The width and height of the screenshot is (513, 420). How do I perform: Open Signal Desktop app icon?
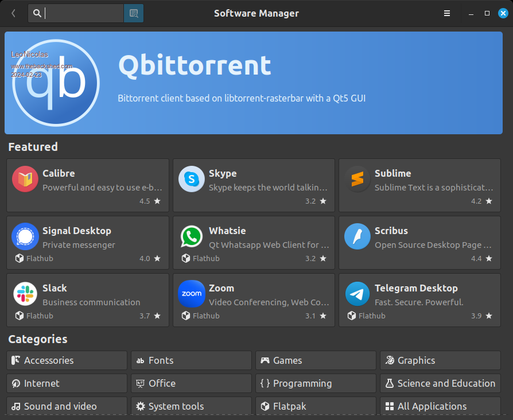[x=25, y=236]
